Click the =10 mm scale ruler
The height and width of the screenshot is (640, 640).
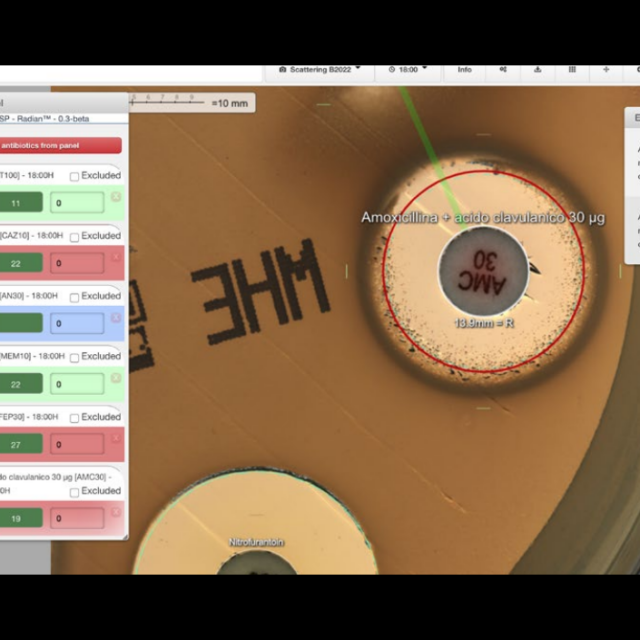pos(192,102)
